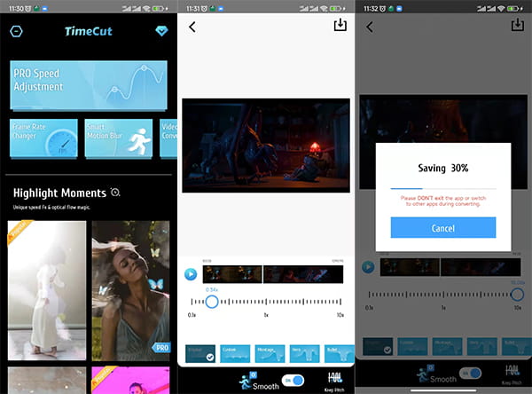Select the Hero speed curve preset

(x=305, y=353)
